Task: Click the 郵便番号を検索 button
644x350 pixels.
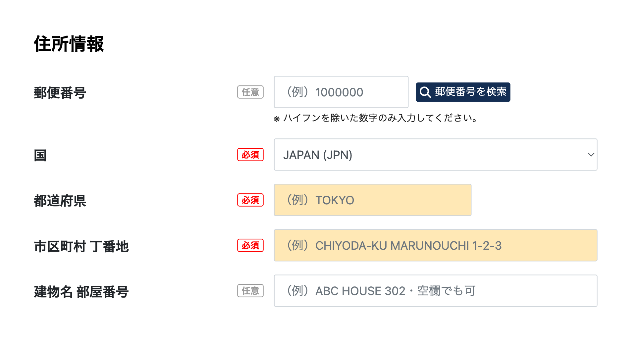Action: (463, 92)
